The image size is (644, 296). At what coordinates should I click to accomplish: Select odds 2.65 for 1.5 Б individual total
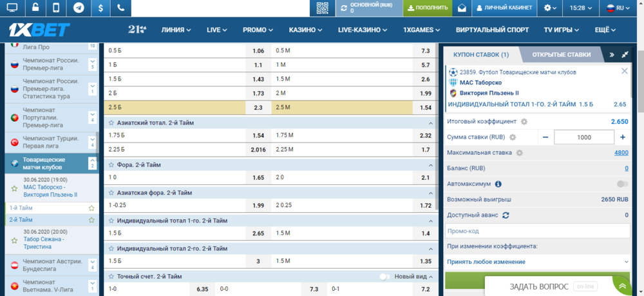tap(258, 233)
